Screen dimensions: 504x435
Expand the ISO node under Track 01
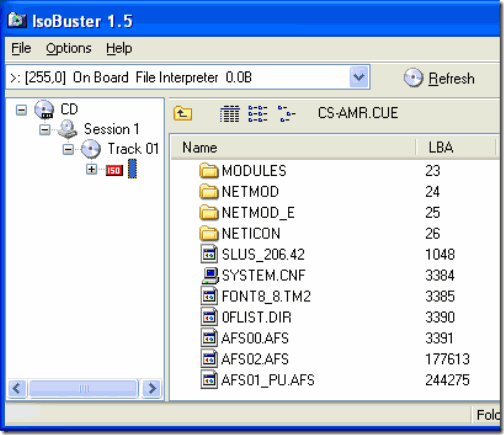91,169
